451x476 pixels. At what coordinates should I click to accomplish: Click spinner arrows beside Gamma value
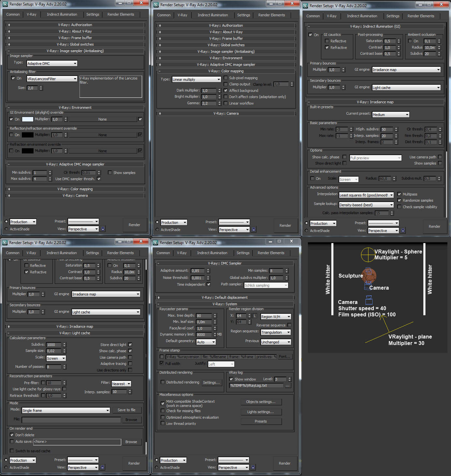(220, 103)
